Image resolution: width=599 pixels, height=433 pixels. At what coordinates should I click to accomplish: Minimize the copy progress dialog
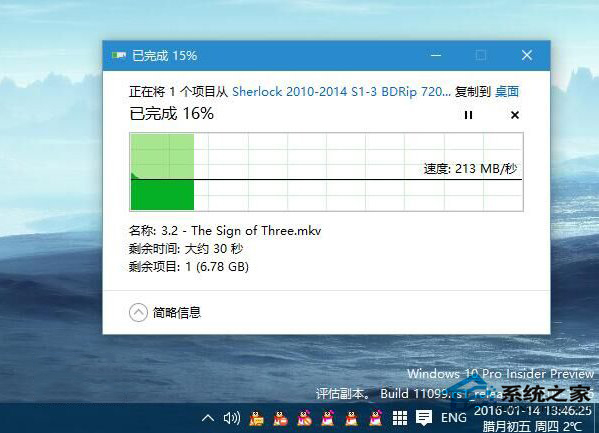[x=436, y=55]
